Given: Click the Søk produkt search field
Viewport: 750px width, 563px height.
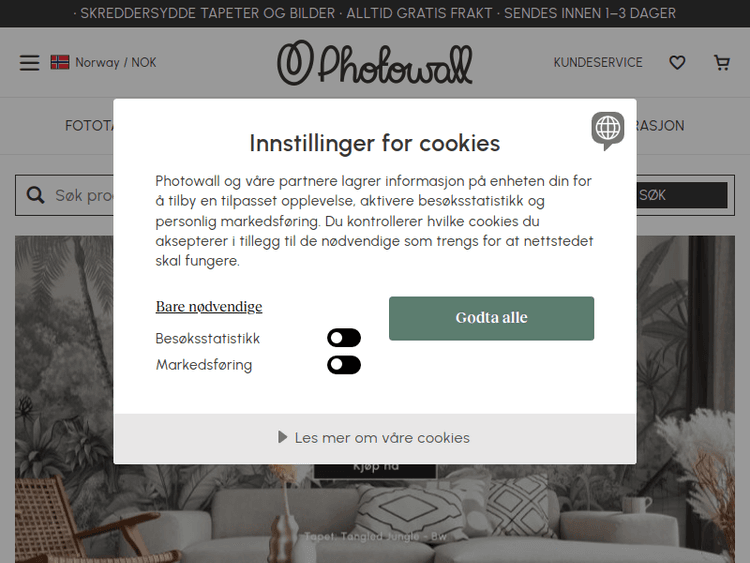Looking at the screenshot, I should [x=84, y=195].
